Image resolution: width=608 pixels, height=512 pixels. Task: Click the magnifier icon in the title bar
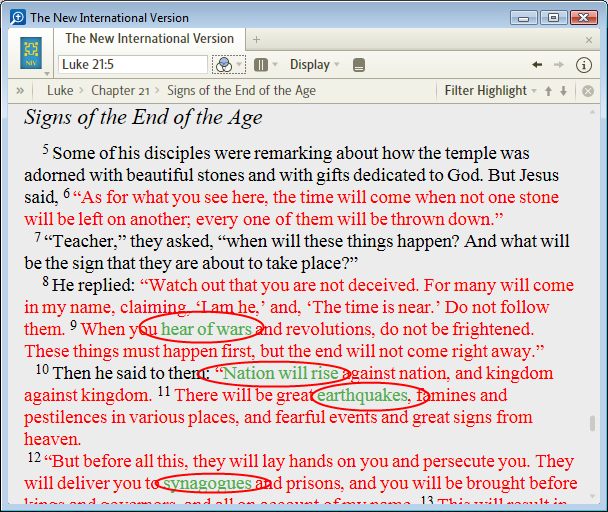pos(17,17)
